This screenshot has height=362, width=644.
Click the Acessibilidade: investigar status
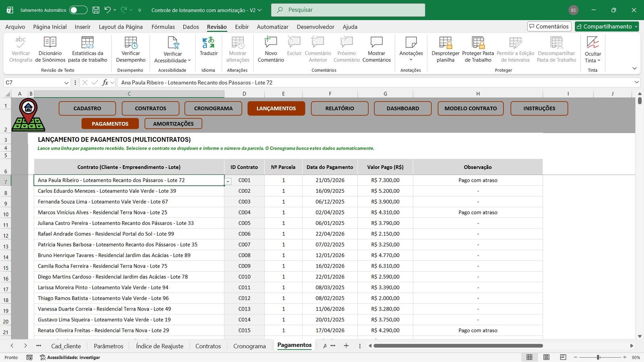click(70, 357)
